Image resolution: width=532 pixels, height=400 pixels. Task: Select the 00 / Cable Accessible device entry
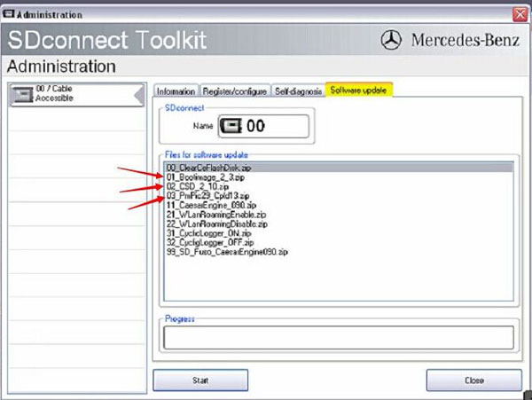[x=76, y=95]
